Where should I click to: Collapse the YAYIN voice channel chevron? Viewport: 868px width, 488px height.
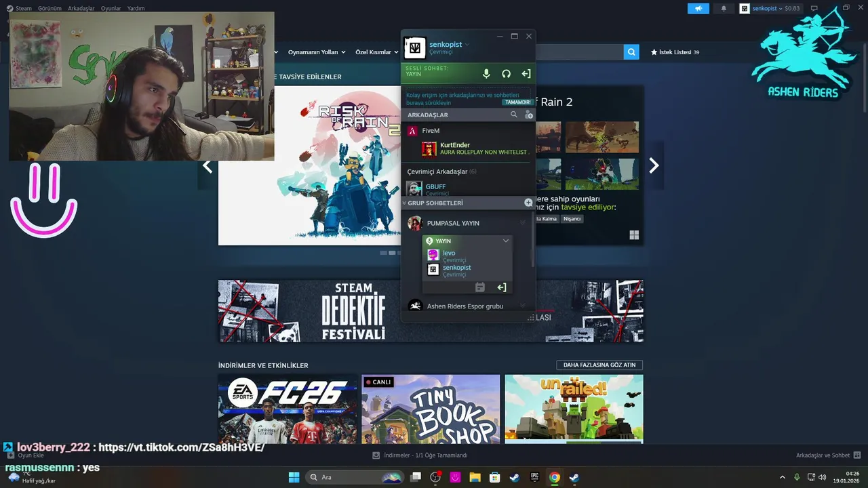pos(505,241)
